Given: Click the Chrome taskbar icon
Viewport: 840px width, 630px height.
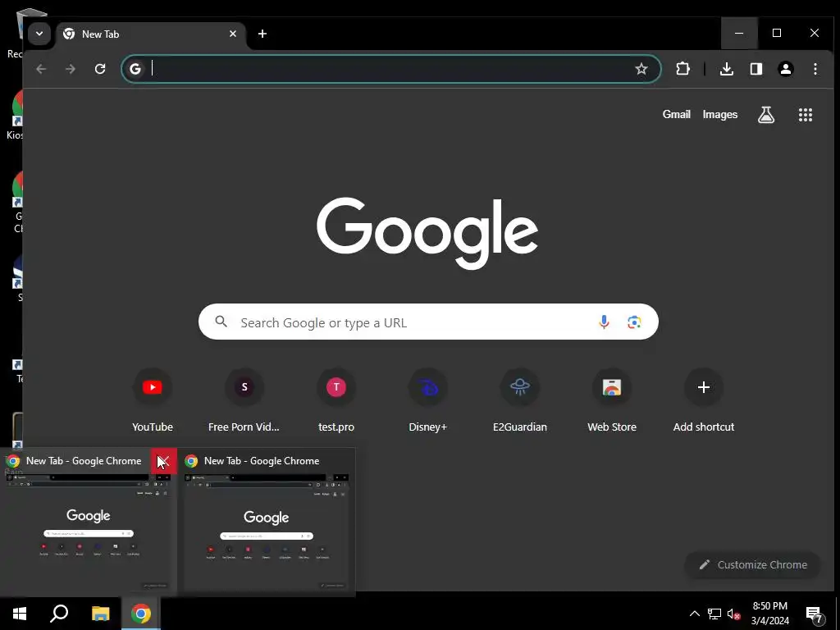Looking at the screenshot, I should click(x=141, y=614).
